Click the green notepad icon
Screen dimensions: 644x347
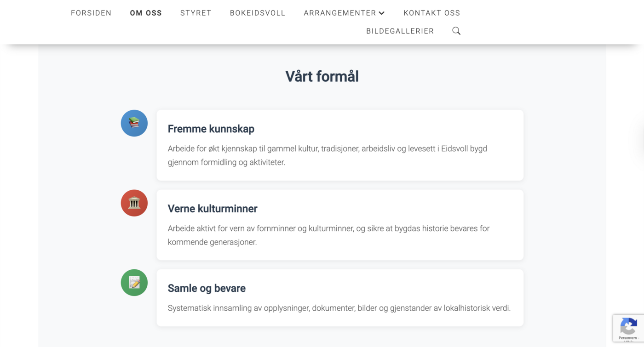(x=134, y=283)
